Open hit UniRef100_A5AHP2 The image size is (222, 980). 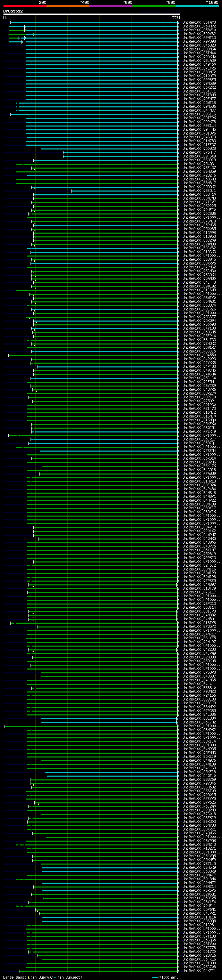tap(199, 26)
